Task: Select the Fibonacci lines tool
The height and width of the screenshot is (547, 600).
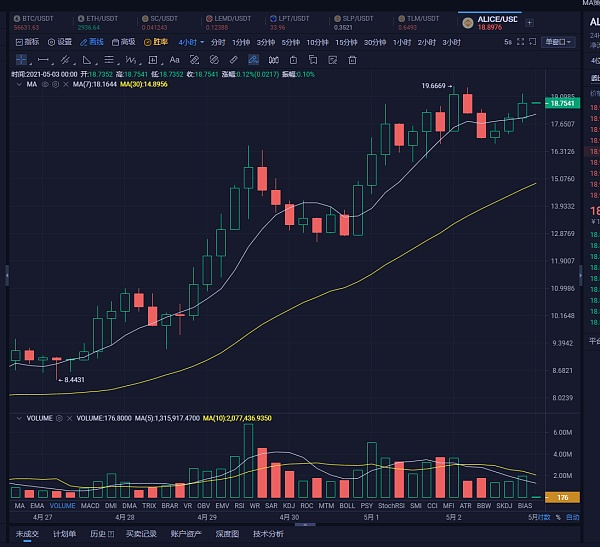Action: click(109, 60)
